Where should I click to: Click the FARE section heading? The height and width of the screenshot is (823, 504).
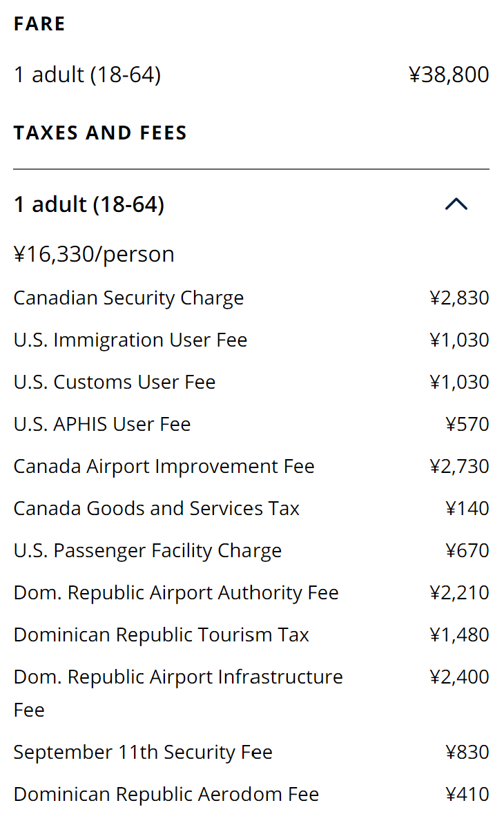coord(39,24)
